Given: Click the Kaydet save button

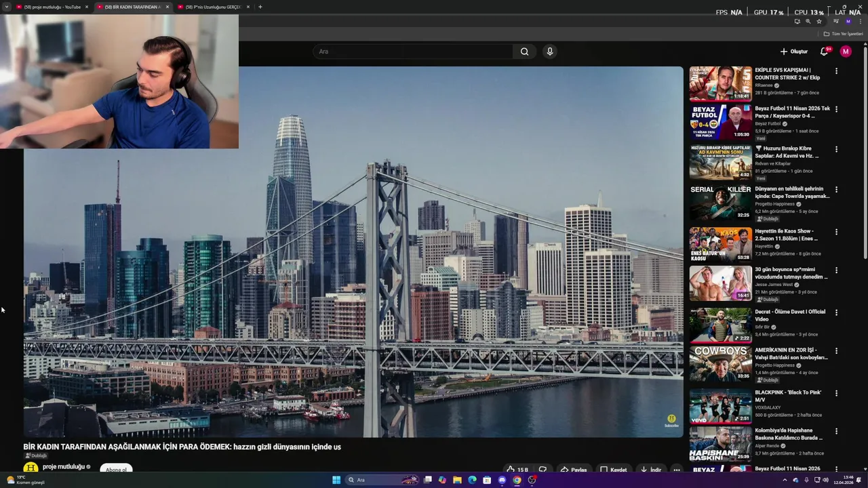Looking at the screenshot, I should click(614, 469).
